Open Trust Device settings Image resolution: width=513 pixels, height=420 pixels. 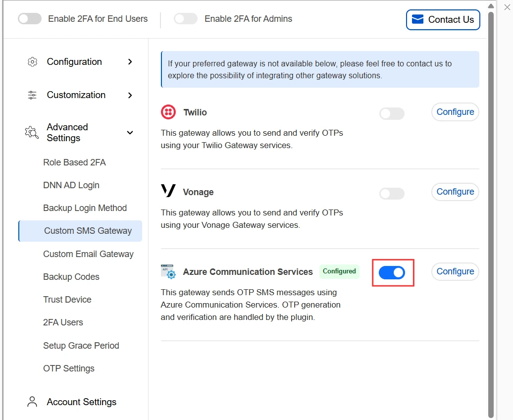point(67,300)
